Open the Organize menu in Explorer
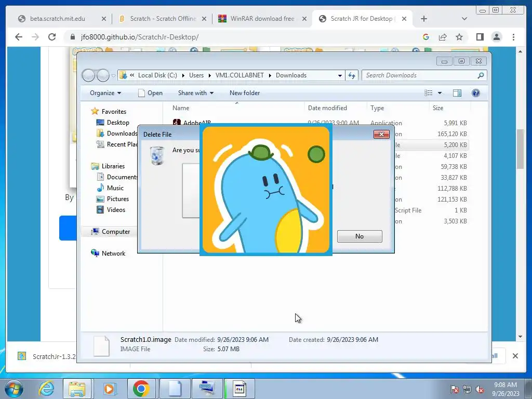Image resolution: width=532 pixels, height=399 pixels. pos(105,93)
